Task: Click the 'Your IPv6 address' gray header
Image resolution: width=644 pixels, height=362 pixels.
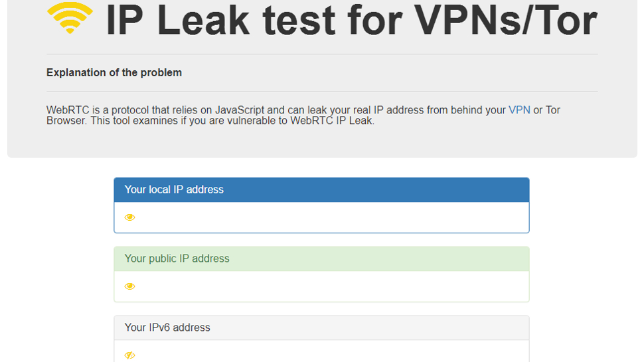Action: point(321,328)
